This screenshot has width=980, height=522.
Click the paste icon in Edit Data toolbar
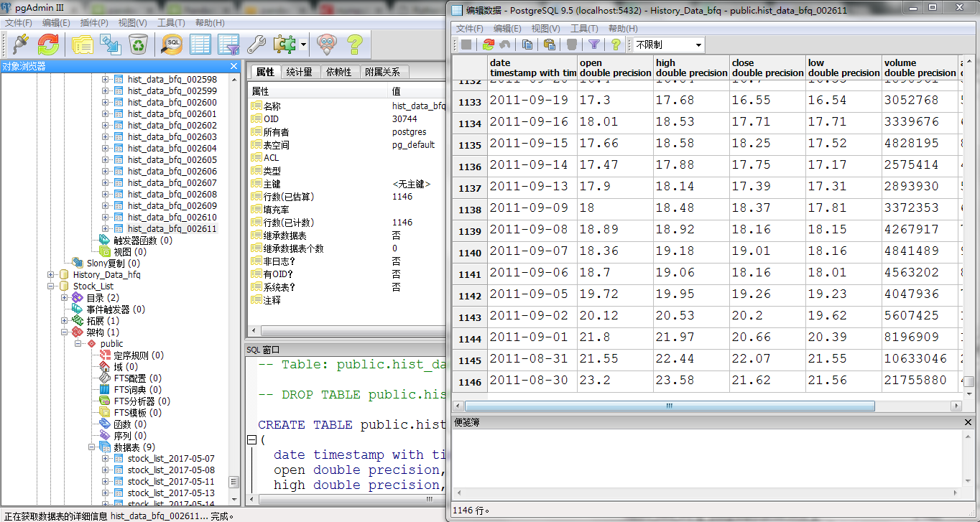click(550, 45)
